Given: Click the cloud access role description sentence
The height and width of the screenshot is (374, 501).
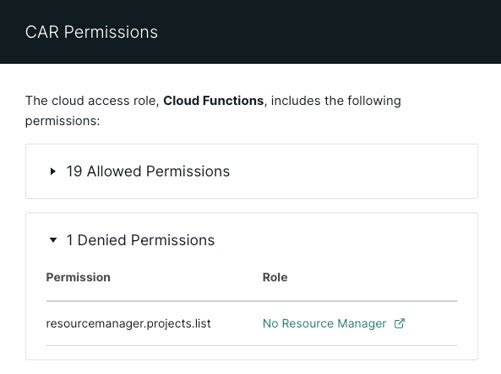Looking at the screenshot, I should pos(213,110).
